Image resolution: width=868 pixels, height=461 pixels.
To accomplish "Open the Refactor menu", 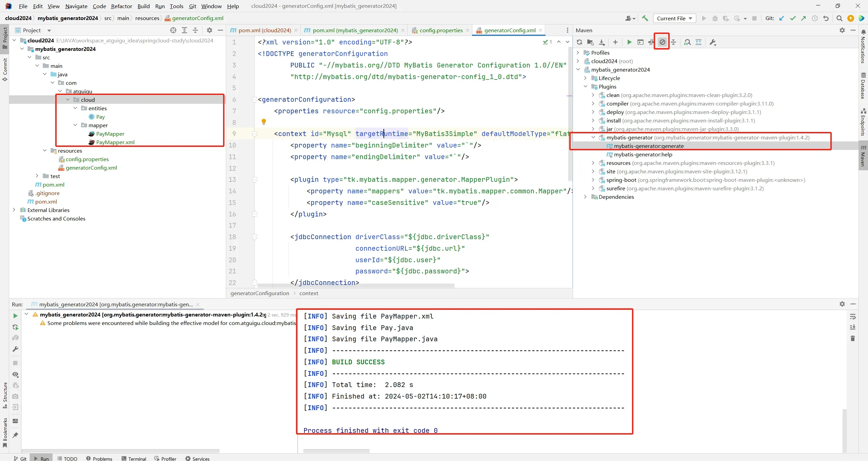I will (121, 6).
